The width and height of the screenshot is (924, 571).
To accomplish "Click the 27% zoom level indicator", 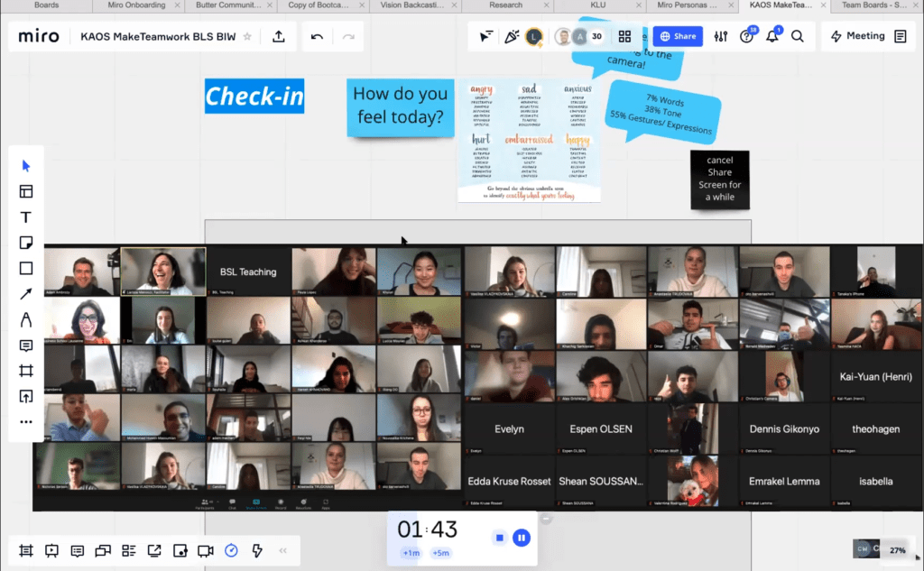I will (x=897, y=549).
